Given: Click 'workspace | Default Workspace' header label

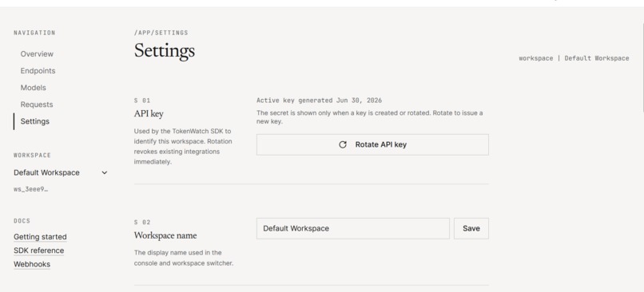Looking at the screenshot, I should coord(574,58).
